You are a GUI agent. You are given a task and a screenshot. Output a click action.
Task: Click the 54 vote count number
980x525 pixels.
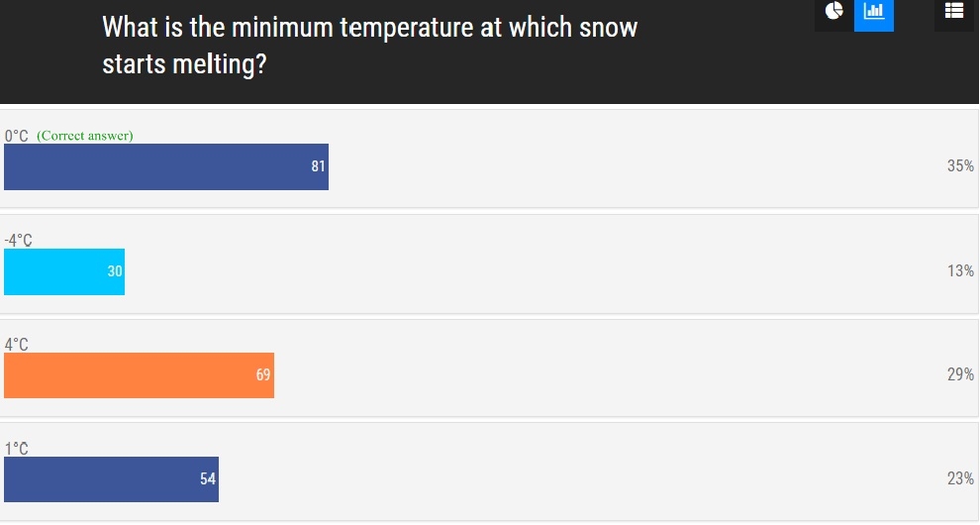(208, 479)
